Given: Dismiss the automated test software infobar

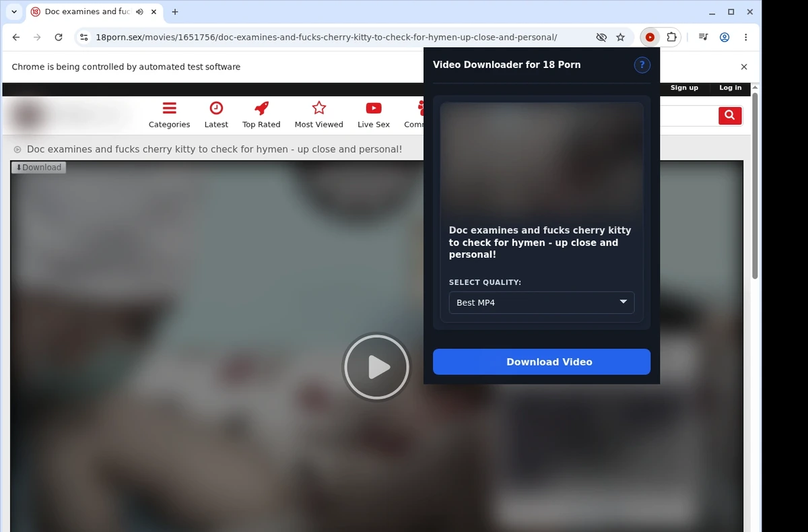Looking at the screenshot, I should point(744,67).
